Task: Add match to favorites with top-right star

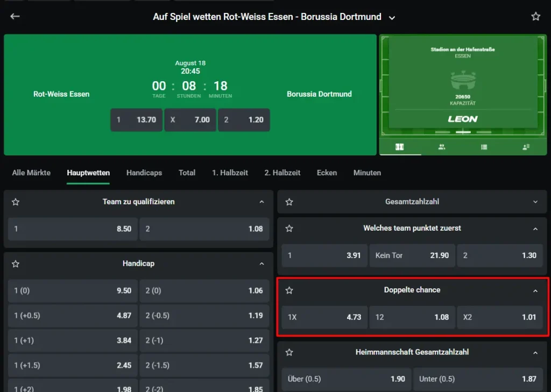Action: click(535, 16)
